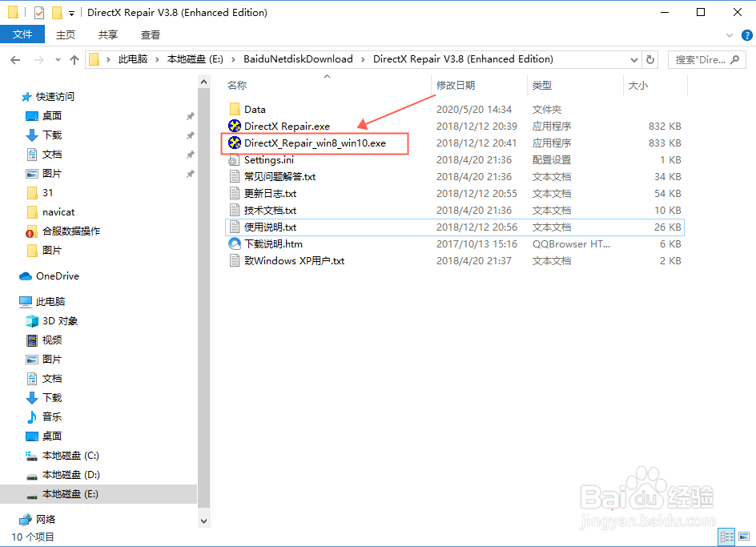This screenshot has height=547, width=756.
Task: Sort by 修改日期 column header
Action: [x=456, y=86]
